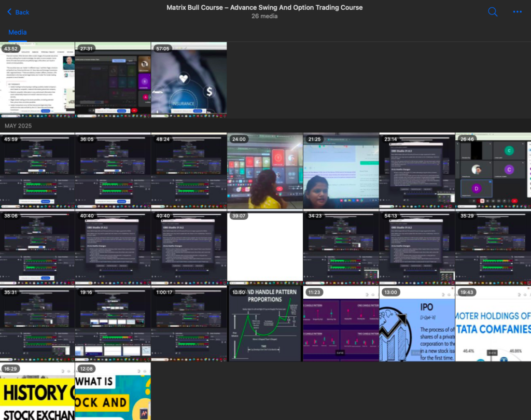Image resolution: width=531 pixels, height=420 pixels.
Task: Click the corner icon on the 11:23 thumbnail
Action: click(x=367, y=294)
